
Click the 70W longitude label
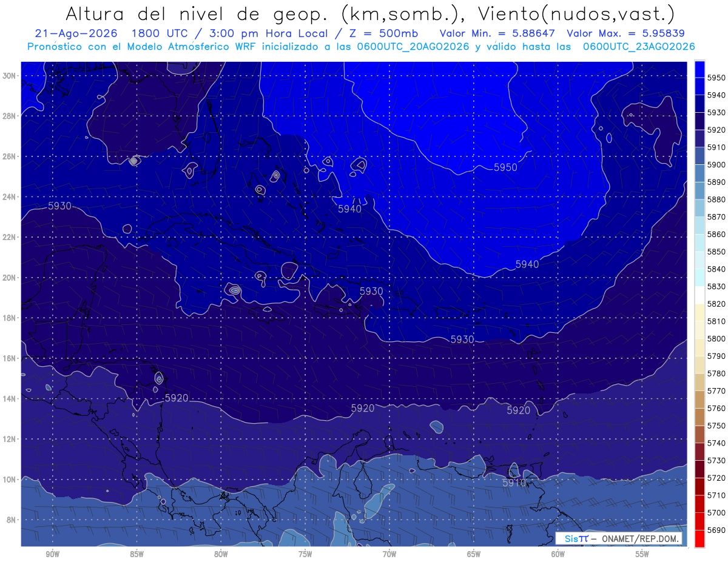tap(389, 554)
